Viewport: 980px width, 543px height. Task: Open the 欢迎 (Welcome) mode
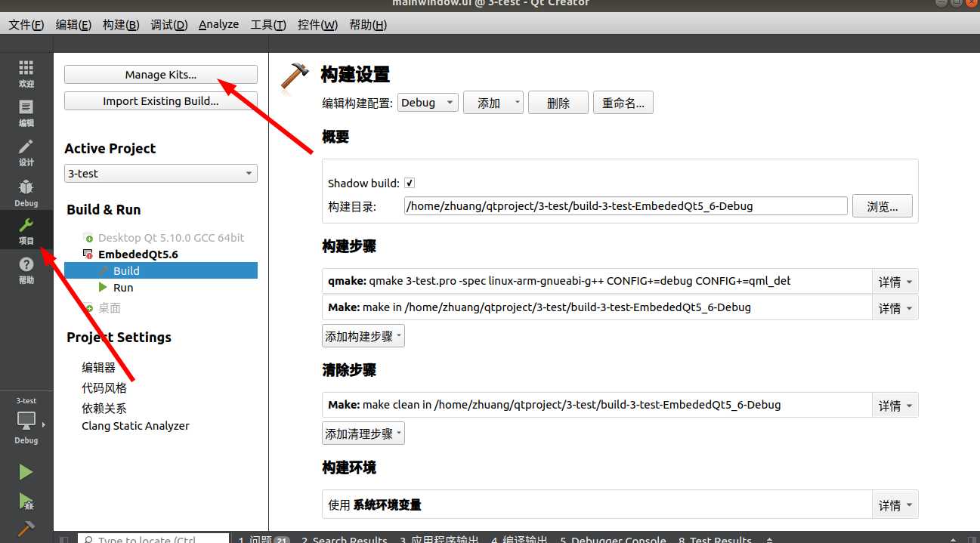pos(26,74)
